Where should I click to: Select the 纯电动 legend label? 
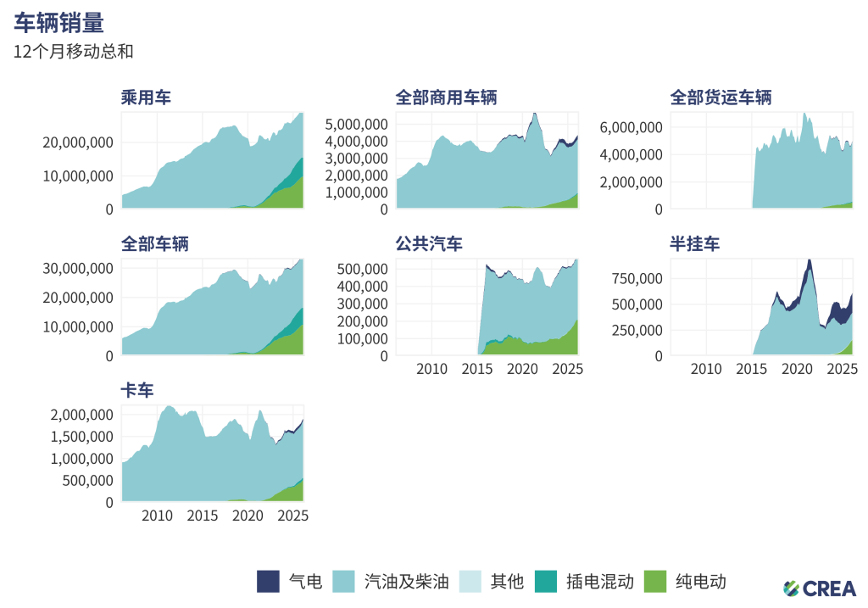click(701, 581)
